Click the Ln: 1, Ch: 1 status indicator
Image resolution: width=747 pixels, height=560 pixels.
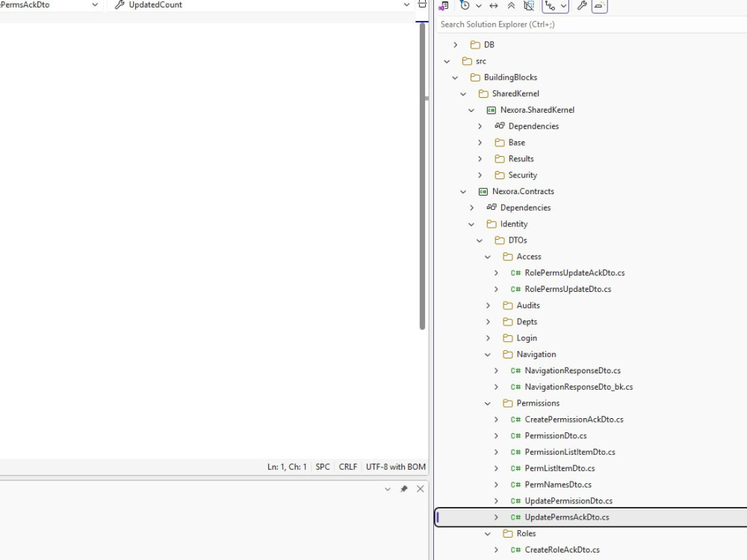pyautogui.click(x=287, y=467)
